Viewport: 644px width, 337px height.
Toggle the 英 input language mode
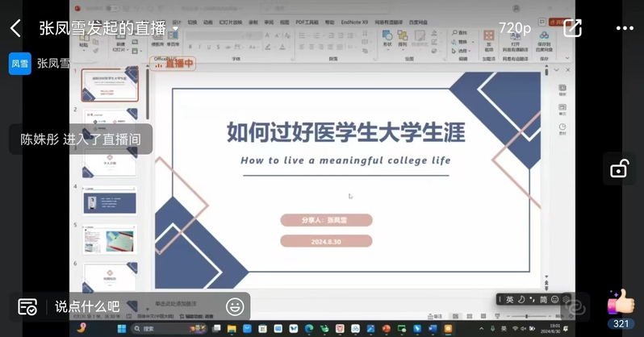[509, 300]
